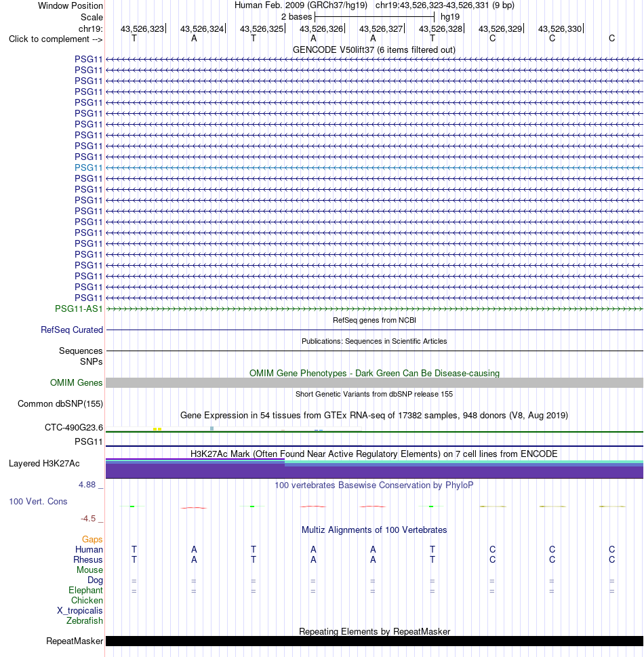Open 'Multiz Alignments of 100 Vertebrates' title
Viewport: 644px width, 657px height.
click(x=374, y=530)
